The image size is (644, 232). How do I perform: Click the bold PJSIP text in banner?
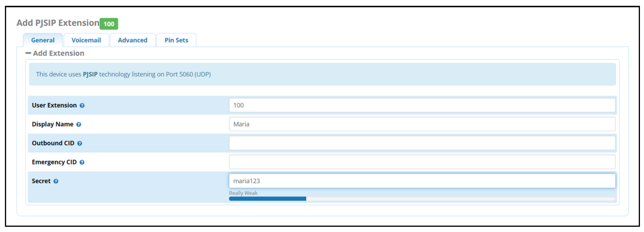[x=90, y=74]
